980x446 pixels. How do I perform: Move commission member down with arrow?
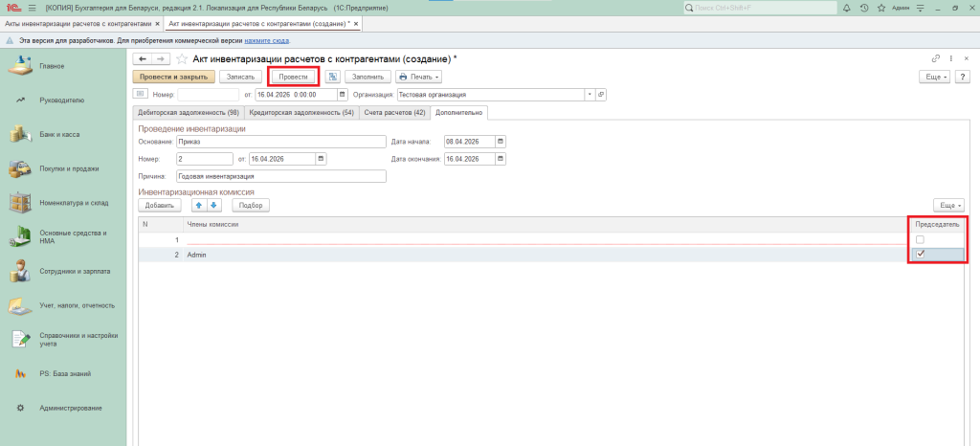pyautogui.click(x=213, y=205)
